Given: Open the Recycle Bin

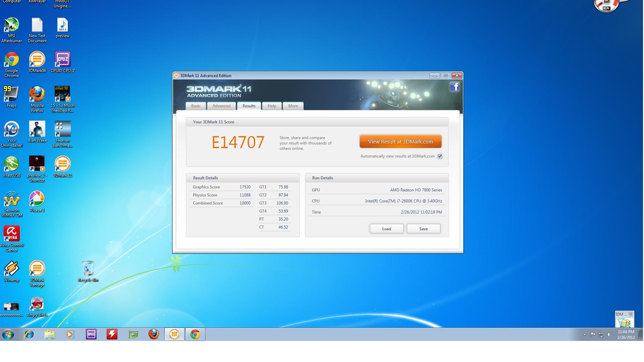Looking at the screenshot, I should tap(88, 271).
